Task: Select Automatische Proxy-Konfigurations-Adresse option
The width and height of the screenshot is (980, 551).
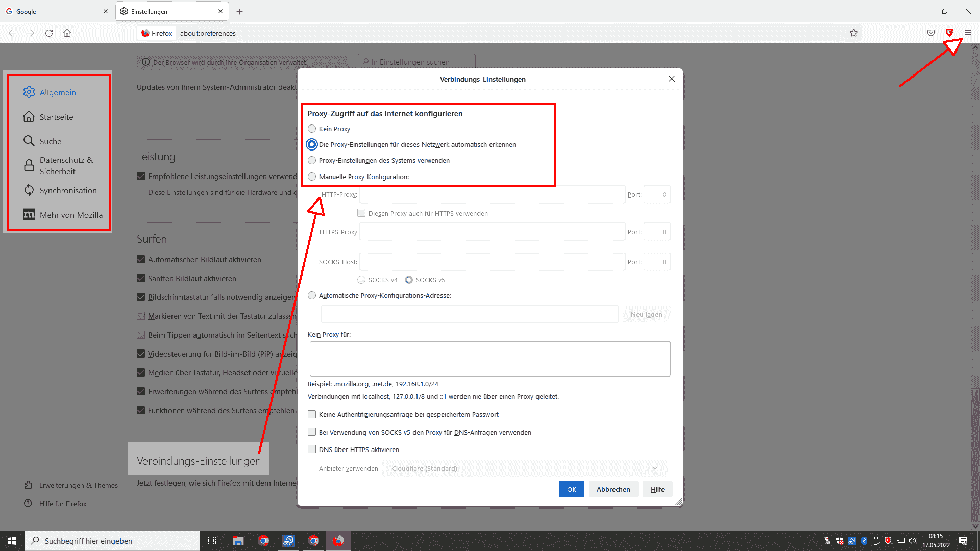Action: click(x=312, y=295)
